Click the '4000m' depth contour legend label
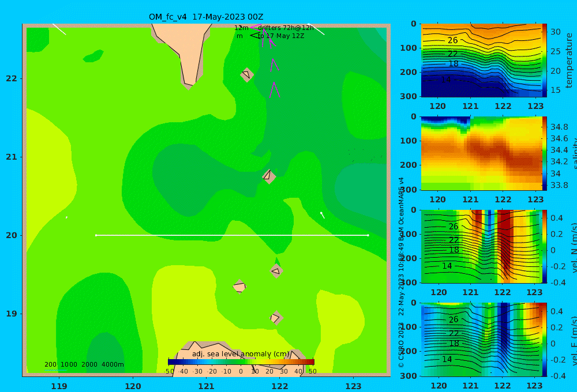This screenshot has width=577, height=392. pos(113,364)
